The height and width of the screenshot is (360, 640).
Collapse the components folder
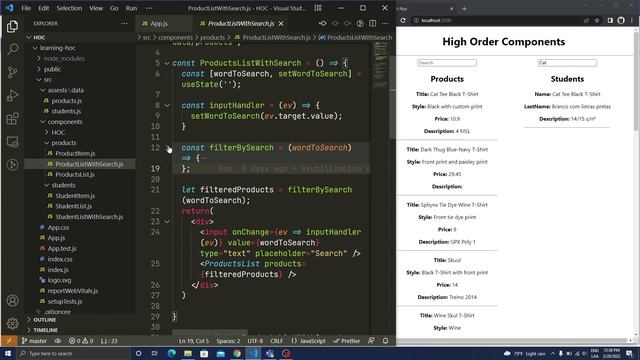pyautogui.click(x=80, y=122)
